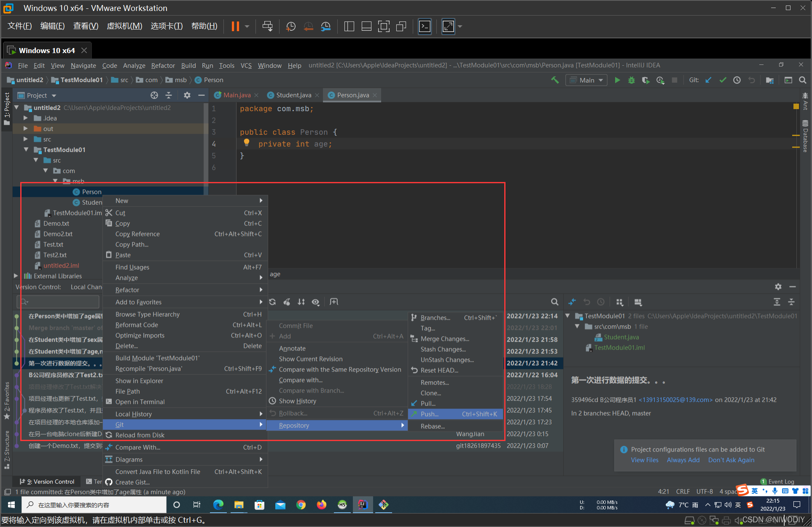Click CRLF line separator in status bar
Viewport: 812px width, 527px height.
(683, 492)
